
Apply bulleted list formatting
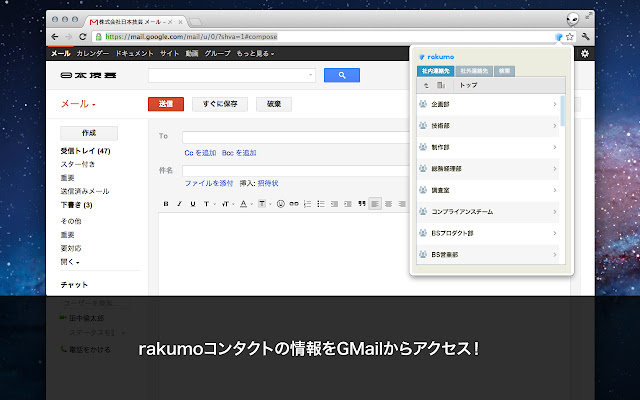coord(321,204)
